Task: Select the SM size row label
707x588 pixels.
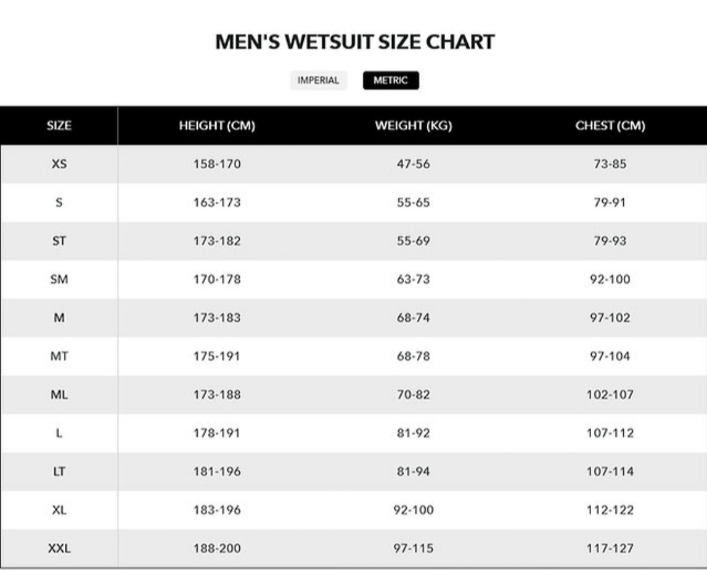Action: click(x=59, y=279)
